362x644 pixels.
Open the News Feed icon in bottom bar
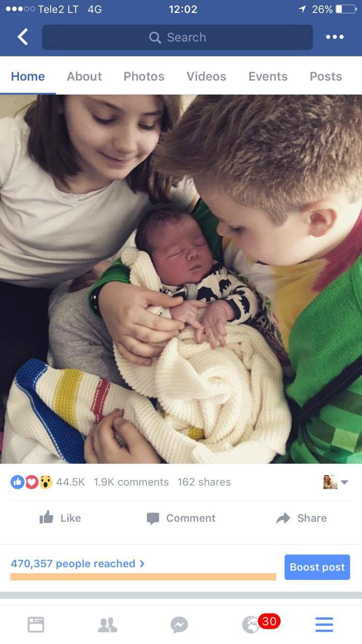pyautogui.click(x=36, y=625)
